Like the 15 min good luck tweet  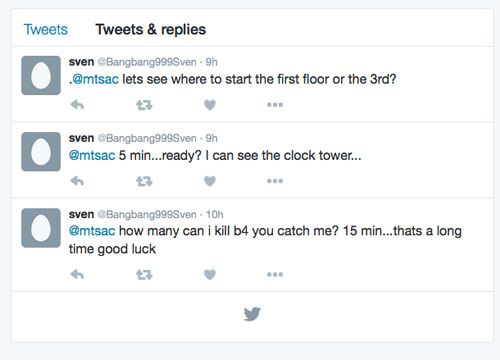210,274
